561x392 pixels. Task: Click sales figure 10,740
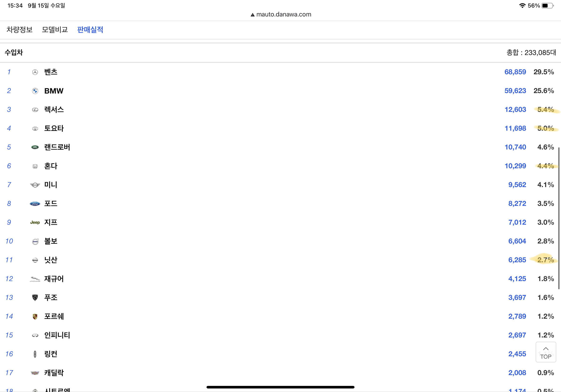515,147
